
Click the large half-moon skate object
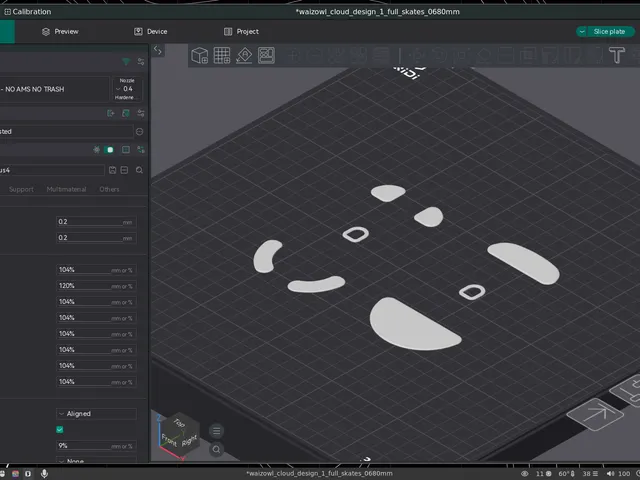click(x=410, y=328)
